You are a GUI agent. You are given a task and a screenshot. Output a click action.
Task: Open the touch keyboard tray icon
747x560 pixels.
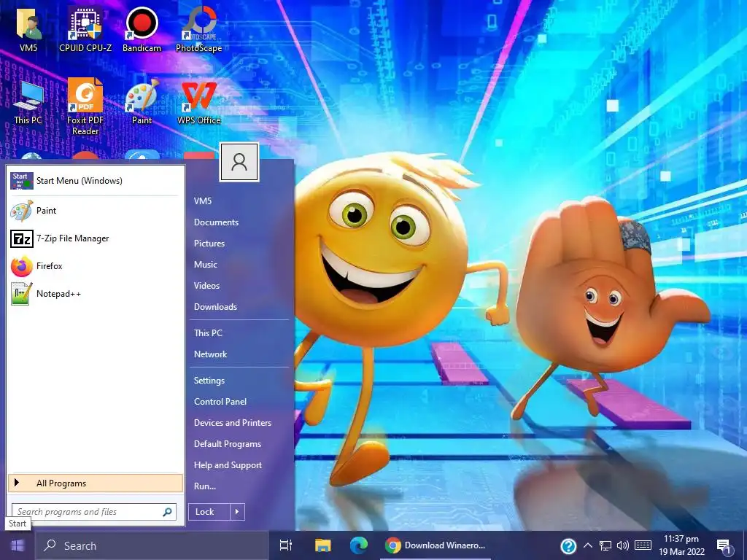point(643,545)
